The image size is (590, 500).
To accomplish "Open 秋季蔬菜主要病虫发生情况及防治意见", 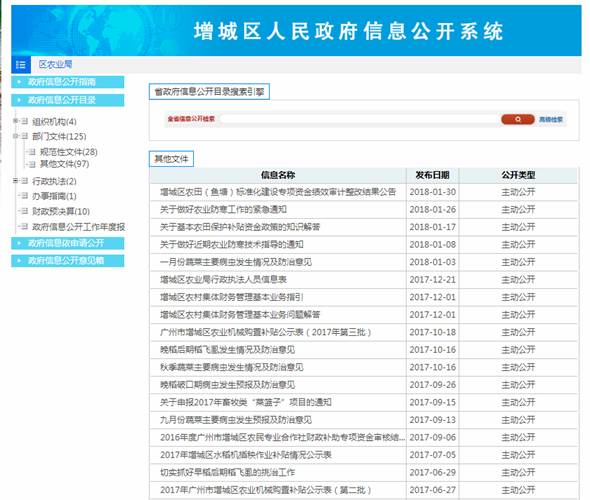I will click(x=232, y=367).
